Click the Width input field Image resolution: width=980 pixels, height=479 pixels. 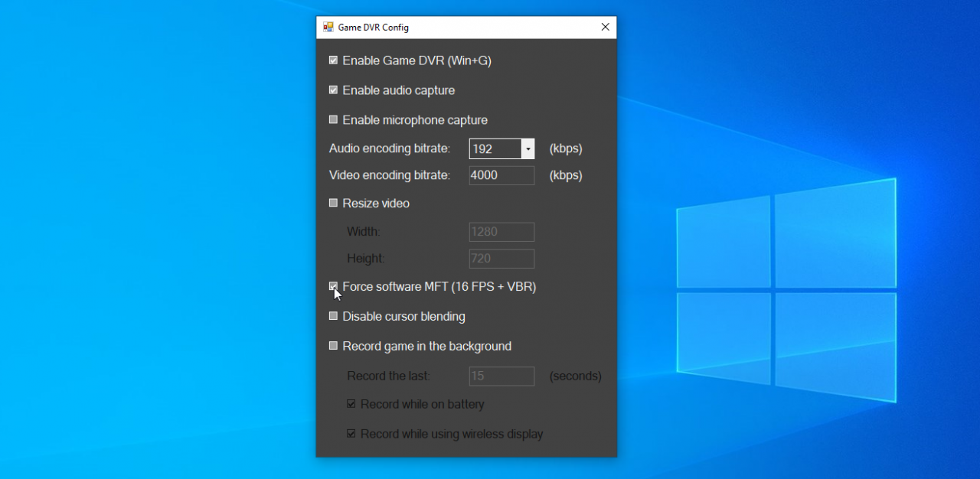501,232
